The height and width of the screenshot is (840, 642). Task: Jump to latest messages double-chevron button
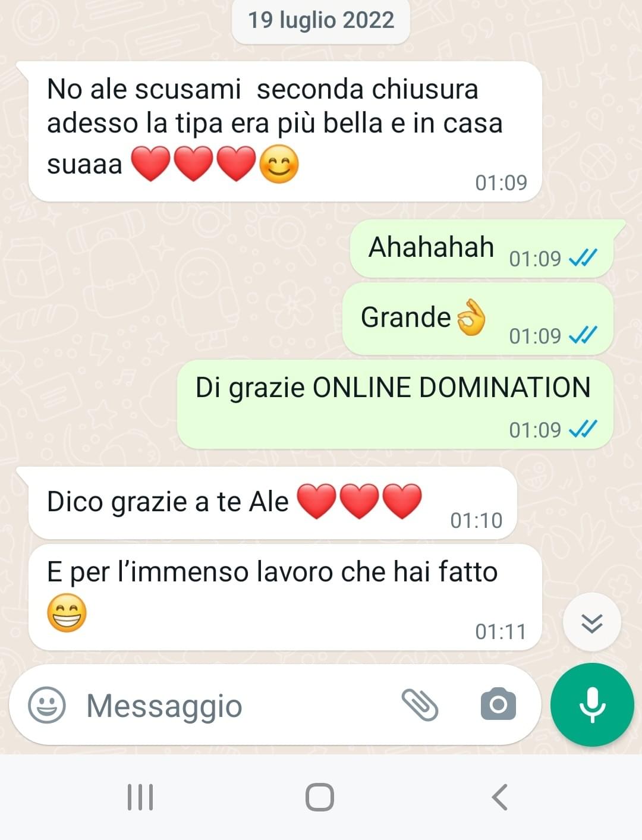(592, 622)
